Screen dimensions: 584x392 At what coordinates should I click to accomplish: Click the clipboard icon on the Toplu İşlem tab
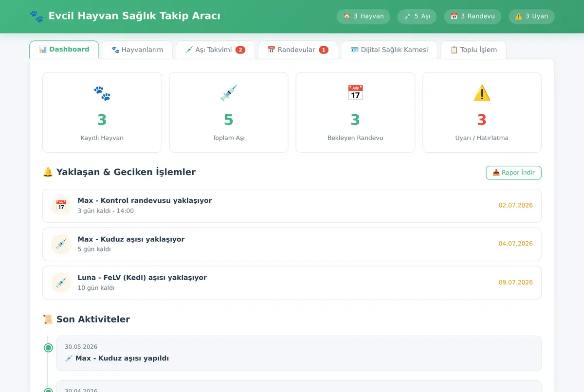tap(454, 50)
